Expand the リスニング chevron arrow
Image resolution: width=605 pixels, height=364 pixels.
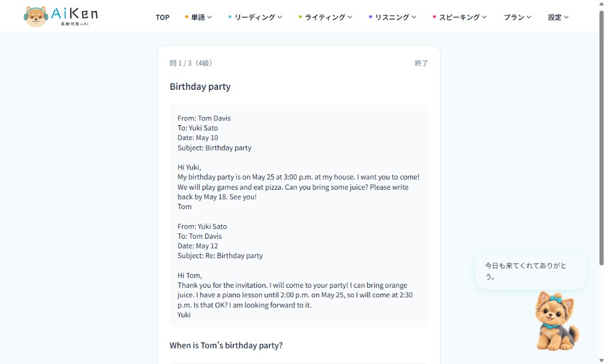414,17
